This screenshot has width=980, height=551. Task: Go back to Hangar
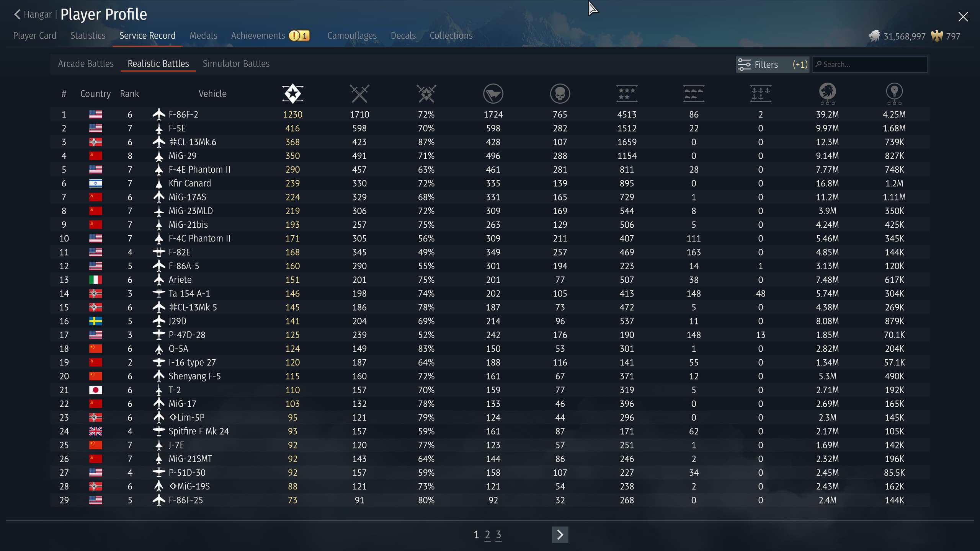33,15
